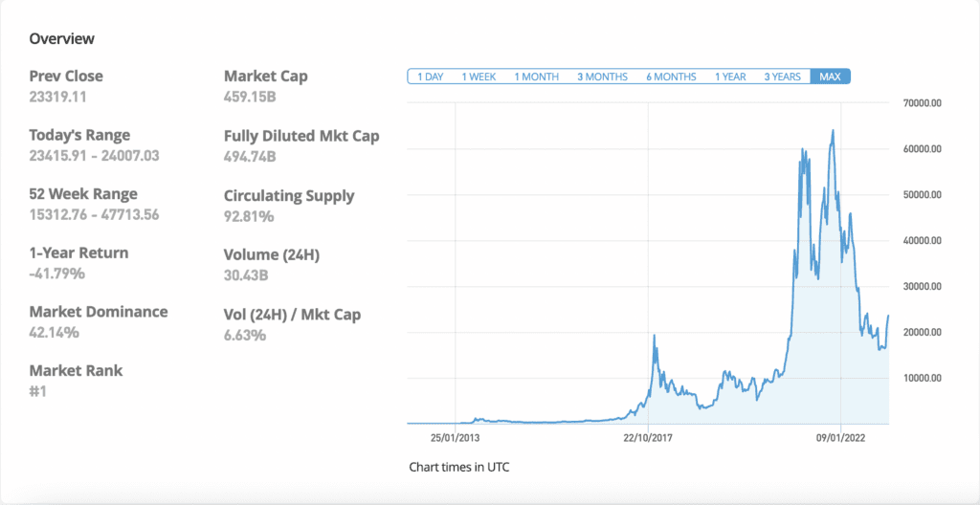Image resolution: width=980 pixels, height=505 pixels.
Task: Set chart period to 6 MONTHS
Action: pos(671,77)
